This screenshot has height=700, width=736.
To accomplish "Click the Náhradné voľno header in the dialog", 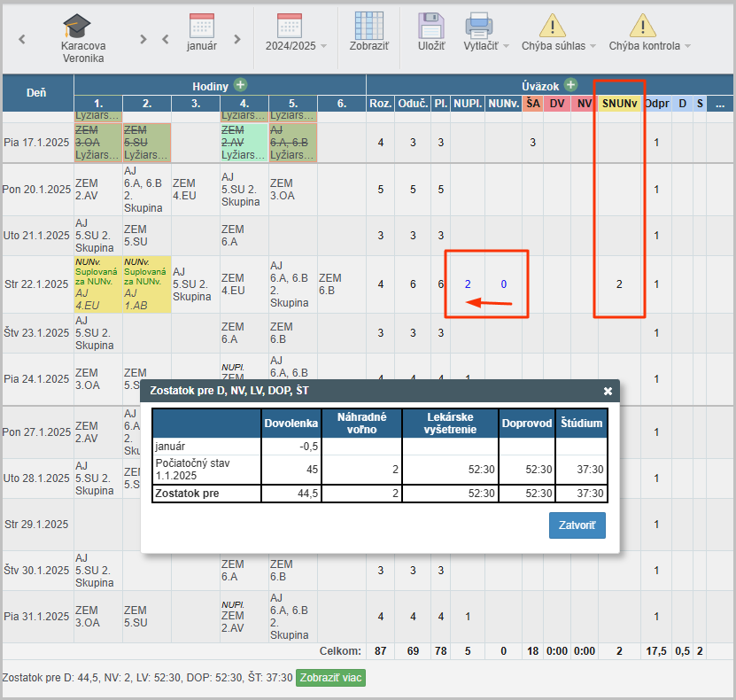I will click(362, 423).
